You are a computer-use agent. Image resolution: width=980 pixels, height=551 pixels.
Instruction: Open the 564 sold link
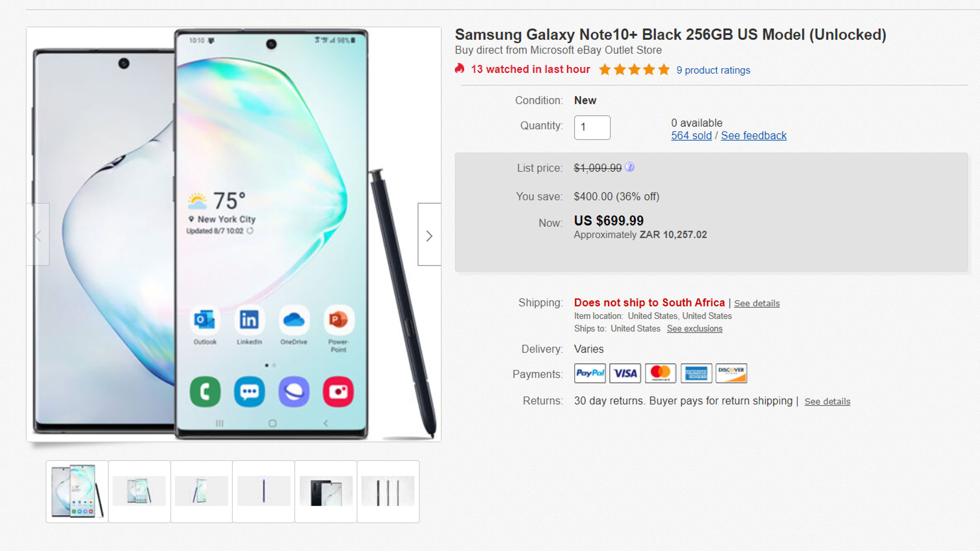691,136
